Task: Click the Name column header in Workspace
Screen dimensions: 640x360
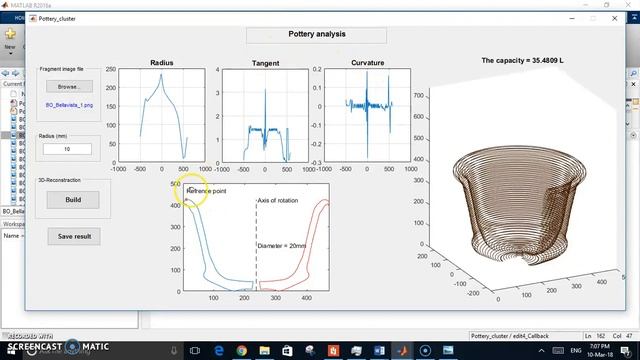Action: pyautogui.click(x=13, y=236)
